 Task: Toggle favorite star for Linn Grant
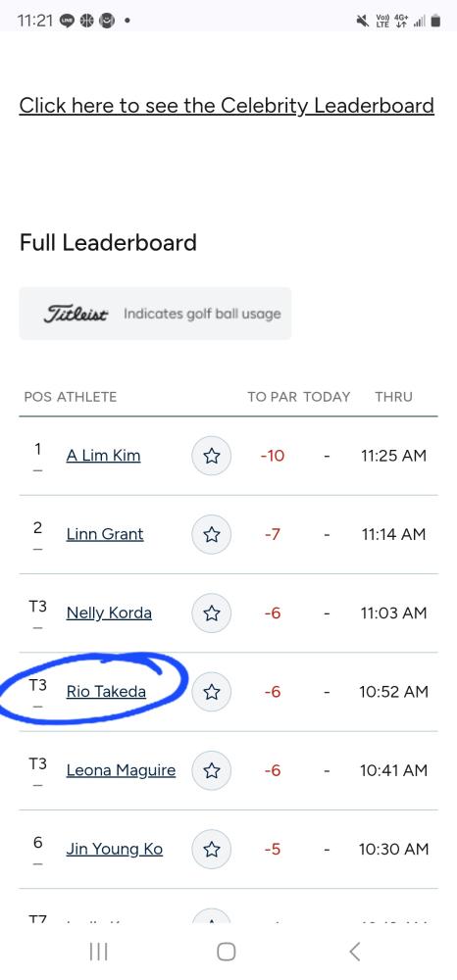click(x=211, y=534)
